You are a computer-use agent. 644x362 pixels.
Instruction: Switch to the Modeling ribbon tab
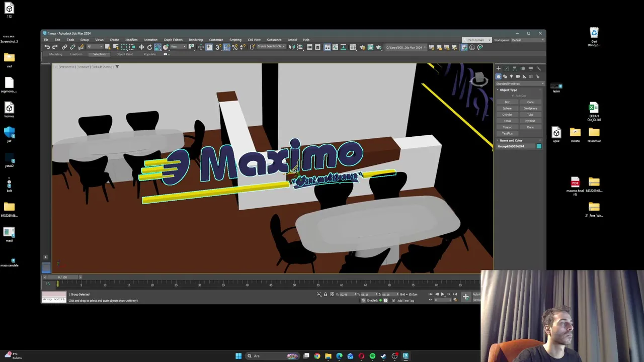(x=56, y=54)
